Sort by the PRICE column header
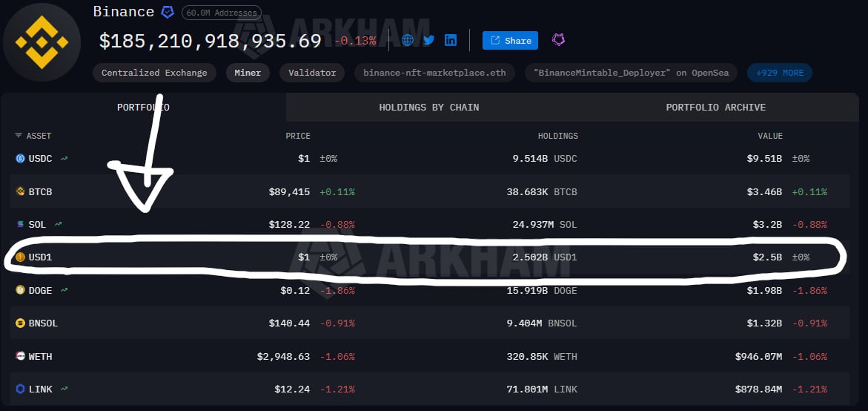 (x=298, y=136)
